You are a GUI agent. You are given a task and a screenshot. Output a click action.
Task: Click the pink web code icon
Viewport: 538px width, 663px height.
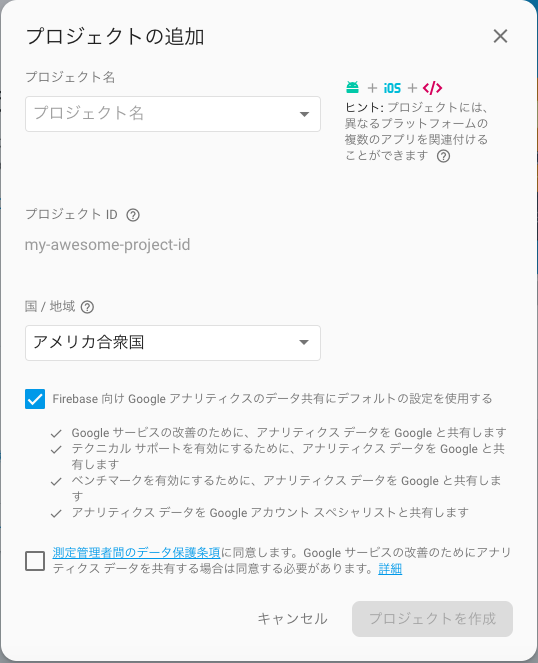point(432,88)
